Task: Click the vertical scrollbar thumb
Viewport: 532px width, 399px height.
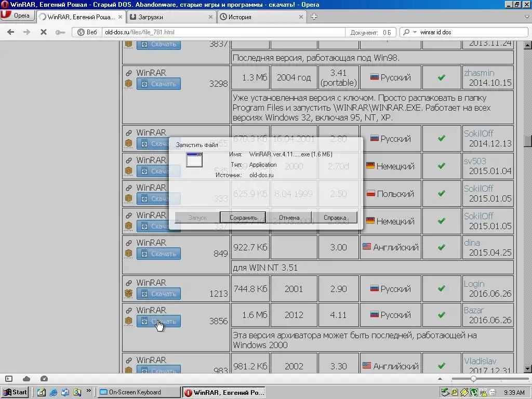Action: (528, 141)
